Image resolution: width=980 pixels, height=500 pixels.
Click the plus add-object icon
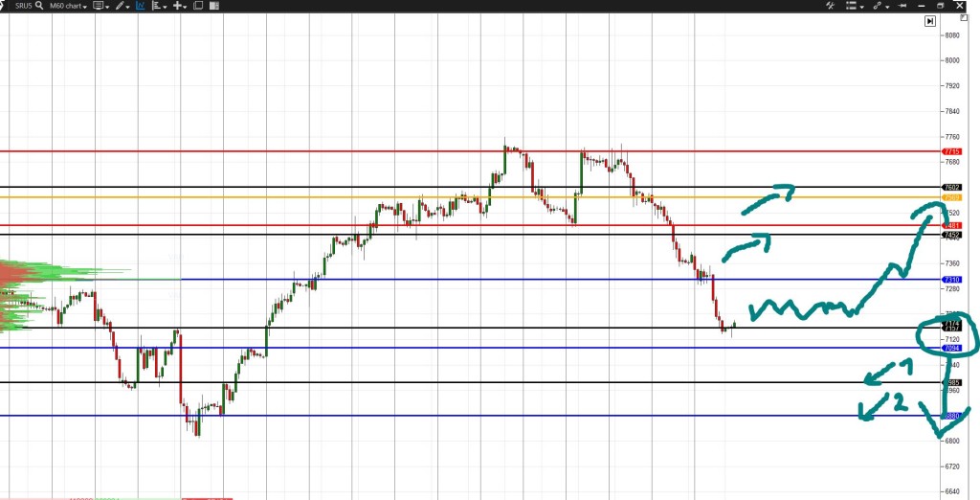click(180, 6)
